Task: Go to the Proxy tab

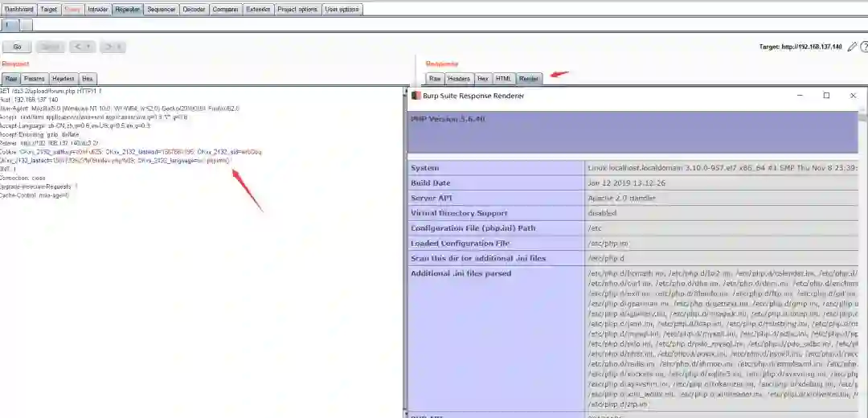Action: (x=72, y=10)
